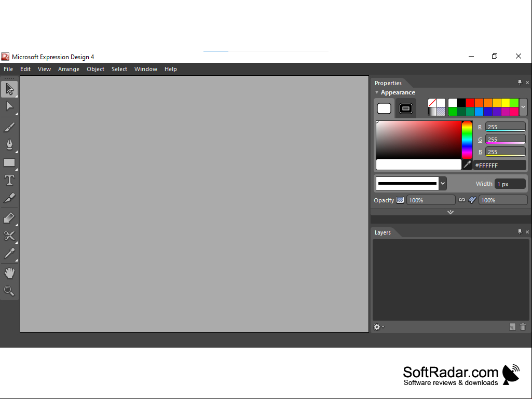Screen dimensions: 532x399
Task: Select the Pen tool
Action: coord(9,145)
